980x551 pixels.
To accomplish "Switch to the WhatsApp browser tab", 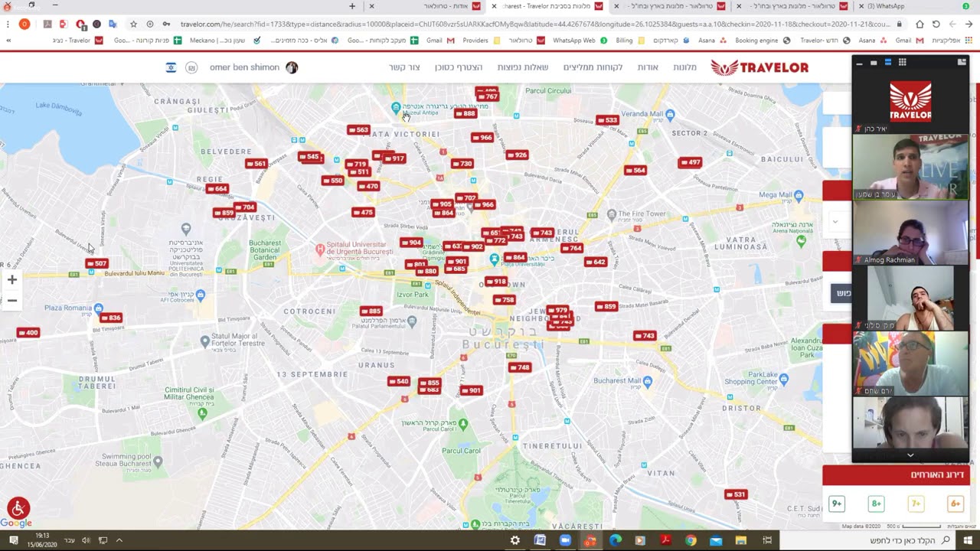I will point(915,6).
